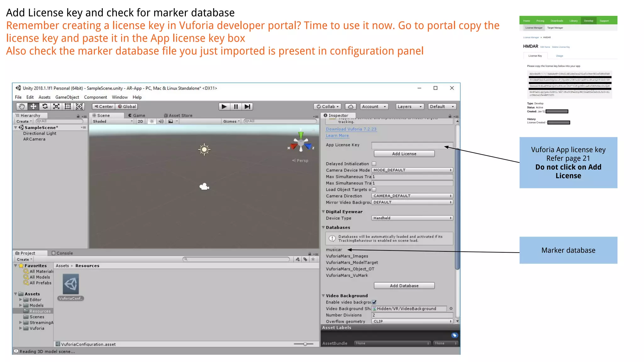Select the Move tool
The height and width of the screenshot is (362, 644).
tap(33, 107)
